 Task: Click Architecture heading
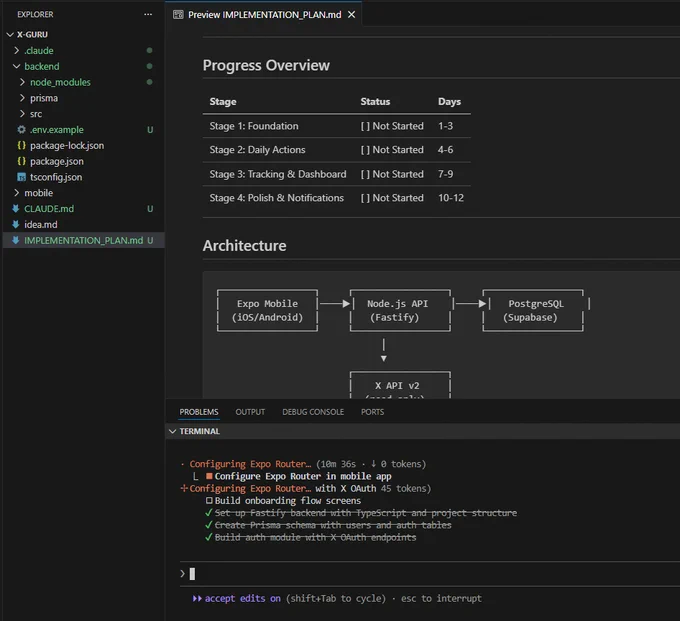[244, 245]
